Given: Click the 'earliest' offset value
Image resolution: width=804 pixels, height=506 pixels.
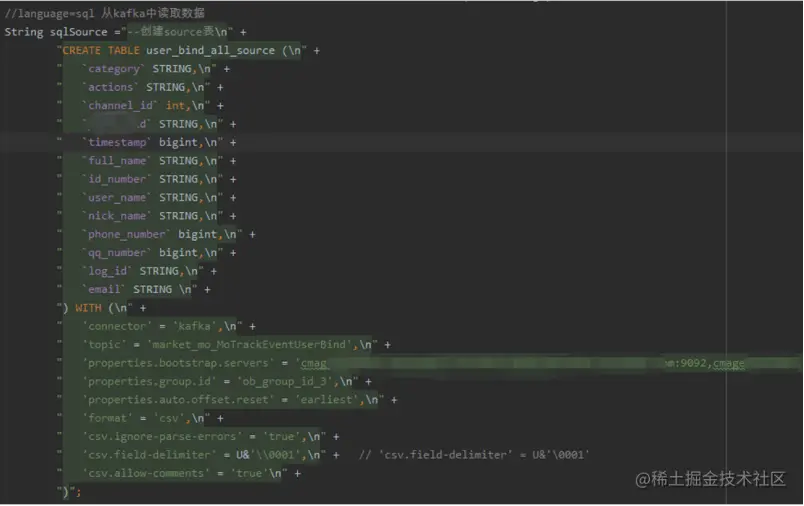Looking at the screenshot, I should point(326,399).
